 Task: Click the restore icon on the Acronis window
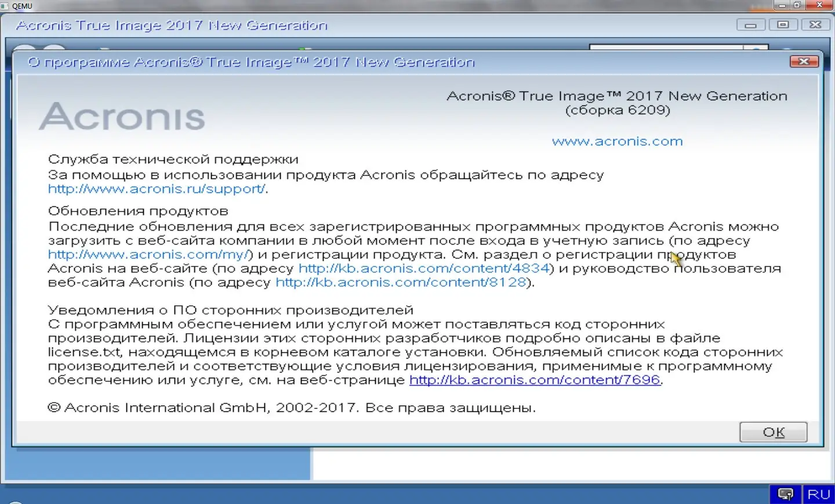point(783,25)
